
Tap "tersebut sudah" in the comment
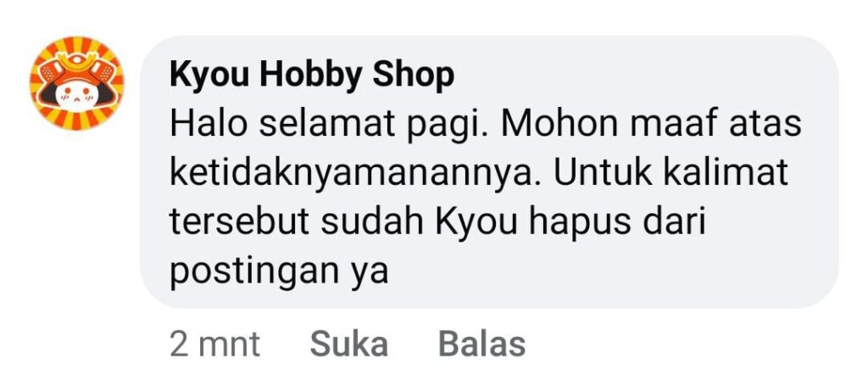297,222
